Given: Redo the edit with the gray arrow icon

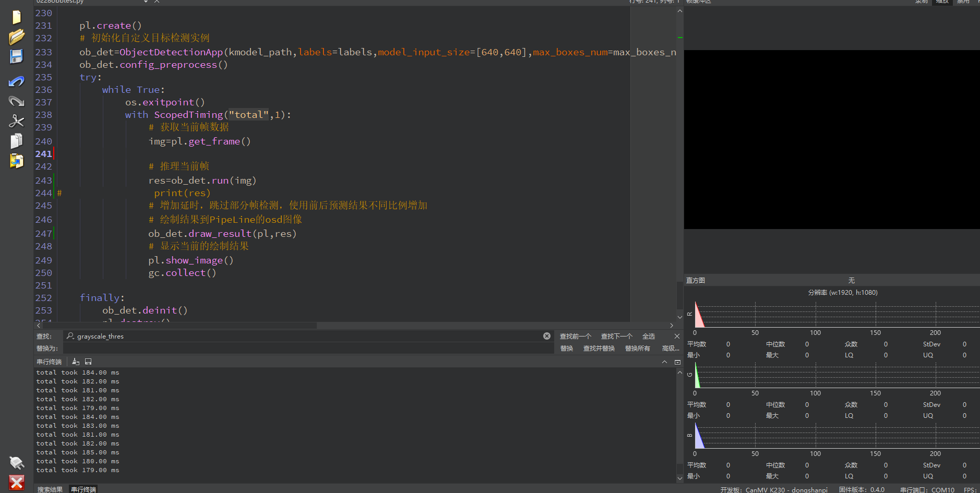Looking at the screenshot, I should [x=16, y=101].
